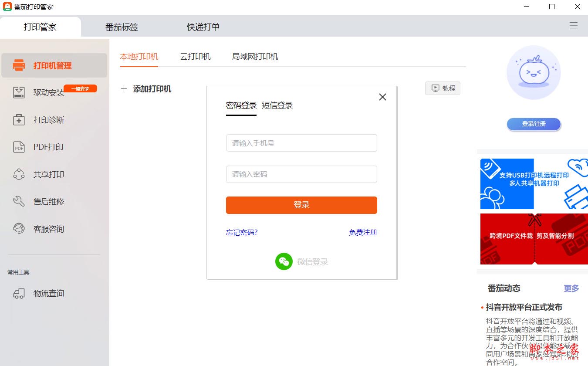Screen dimensions: 588x366
Task: Open the 快递打单 module
Action: (x=203, y=27)
